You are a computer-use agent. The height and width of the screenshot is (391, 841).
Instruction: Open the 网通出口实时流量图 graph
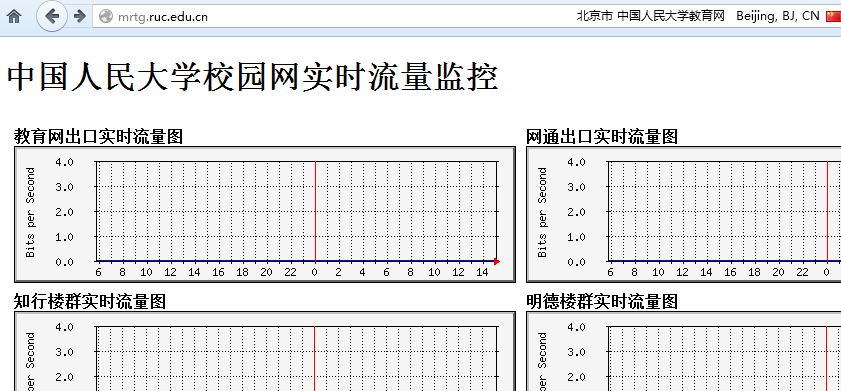683,215
